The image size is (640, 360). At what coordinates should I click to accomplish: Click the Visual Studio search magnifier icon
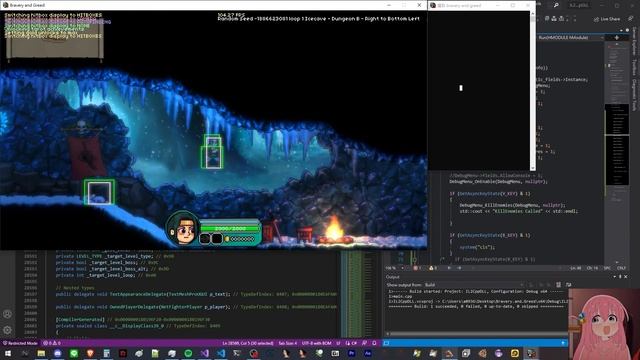(556, 5)
